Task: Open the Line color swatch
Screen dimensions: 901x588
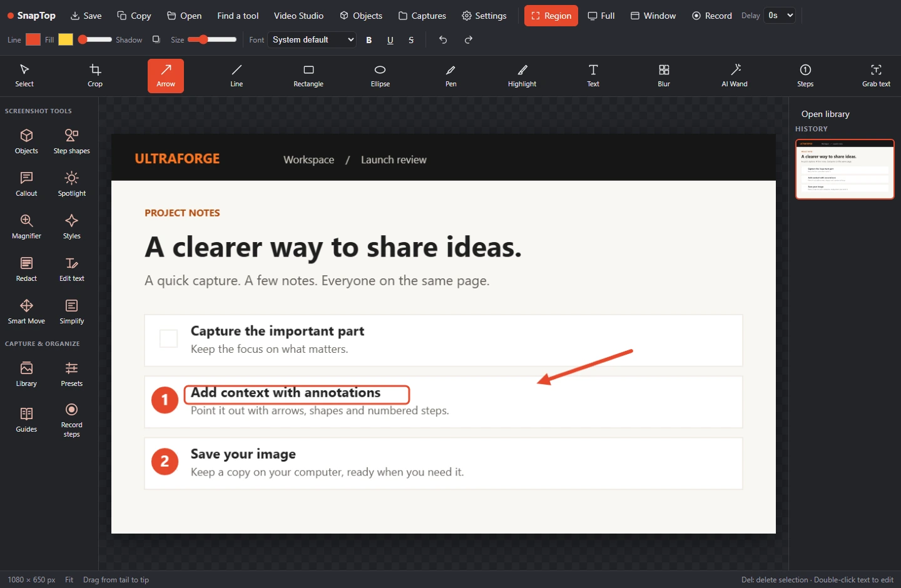Action: 33,39
